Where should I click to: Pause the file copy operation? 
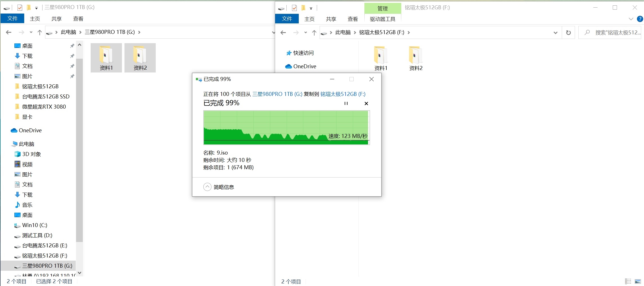(346, 104)
